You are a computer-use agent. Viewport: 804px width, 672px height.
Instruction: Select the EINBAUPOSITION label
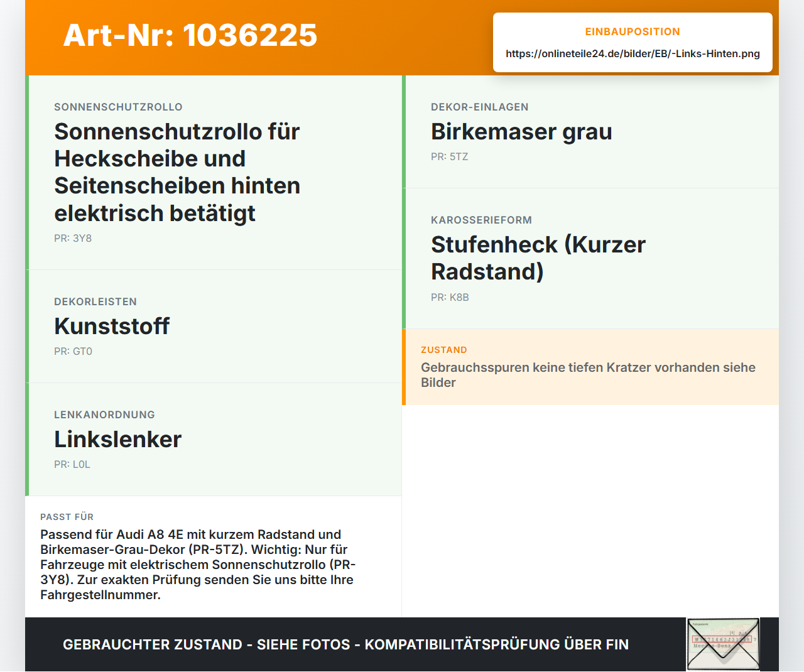click(633, 31)
